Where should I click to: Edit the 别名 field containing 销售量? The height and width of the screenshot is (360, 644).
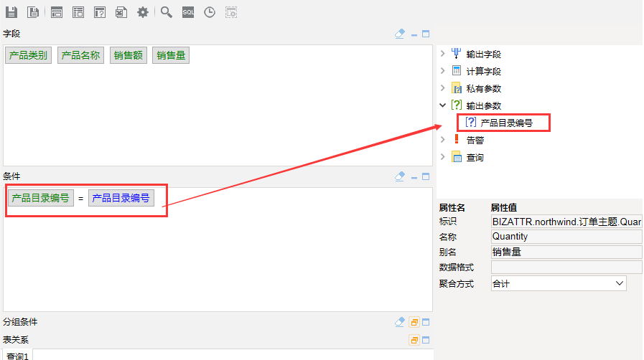(566, 252)
